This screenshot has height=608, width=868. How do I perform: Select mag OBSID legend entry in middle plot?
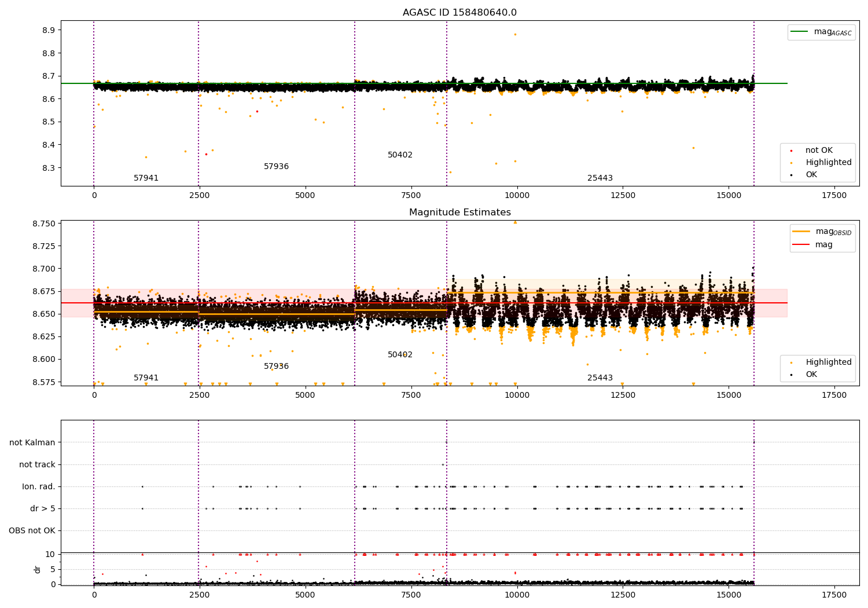(x=822, y=232)
